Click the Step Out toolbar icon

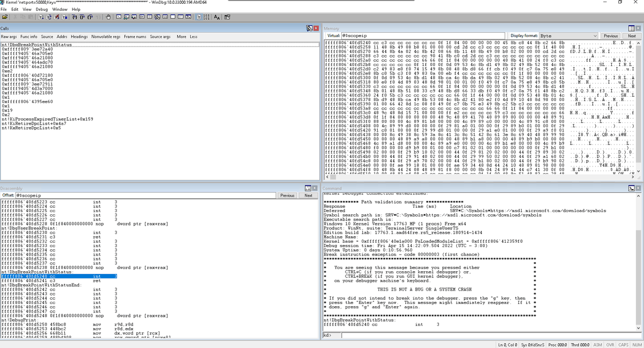90,17
